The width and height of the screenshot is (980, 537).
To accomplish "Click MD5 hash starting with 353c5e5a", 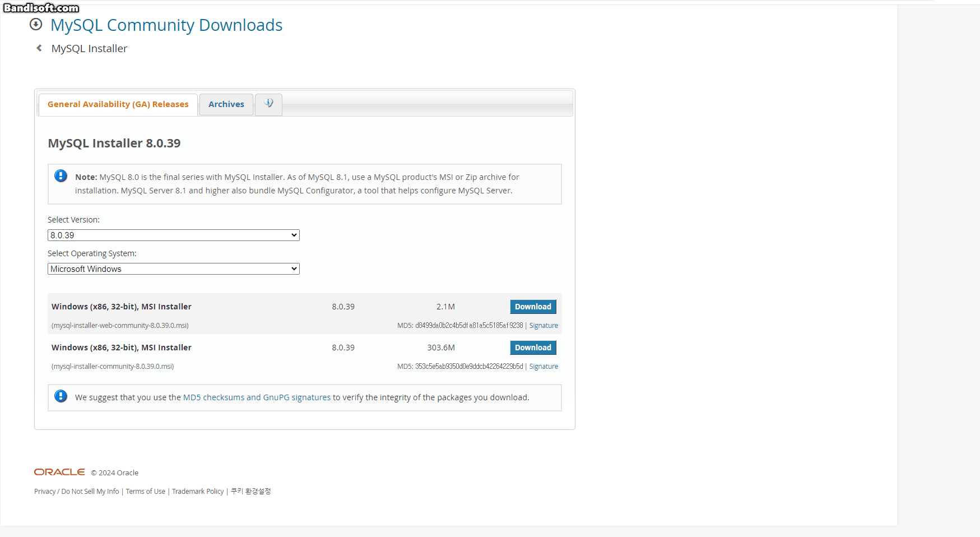I will [469, 367].
